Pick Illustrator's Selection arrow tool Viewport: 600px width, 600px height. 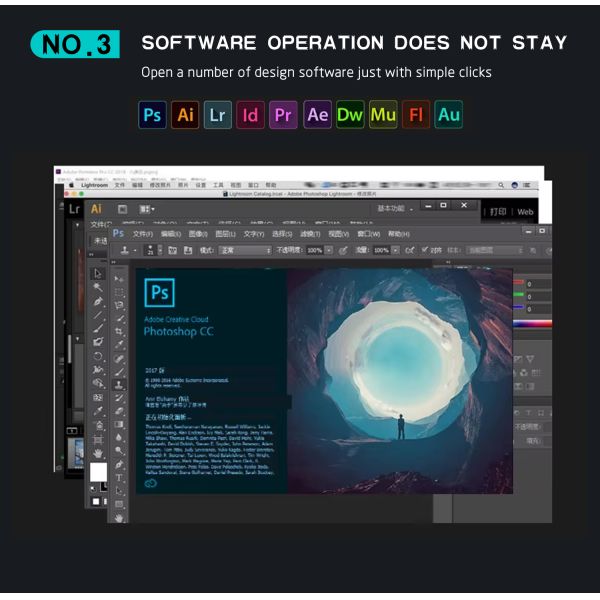(x=98, y=272)
